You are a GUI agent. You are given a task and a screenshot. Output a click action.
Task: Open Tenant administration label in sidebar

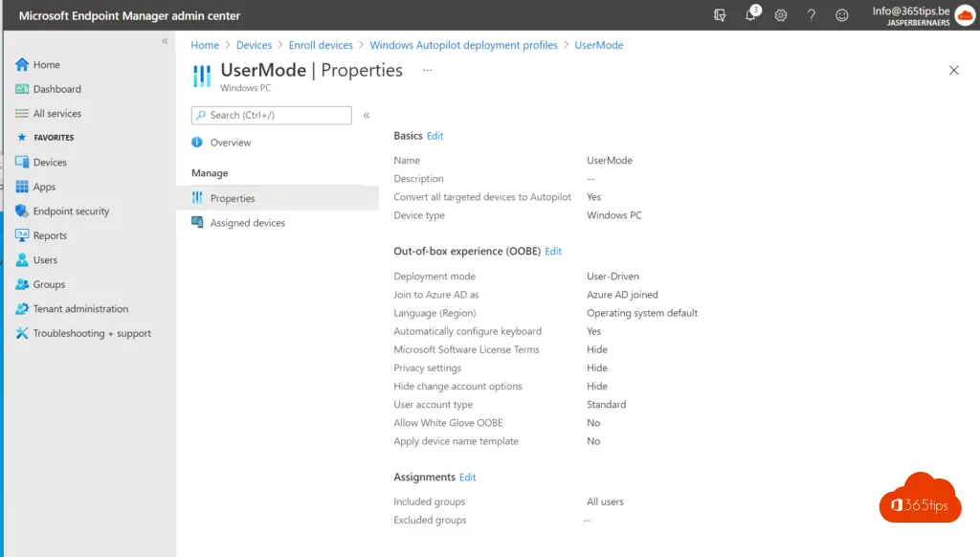click(80, 309)
